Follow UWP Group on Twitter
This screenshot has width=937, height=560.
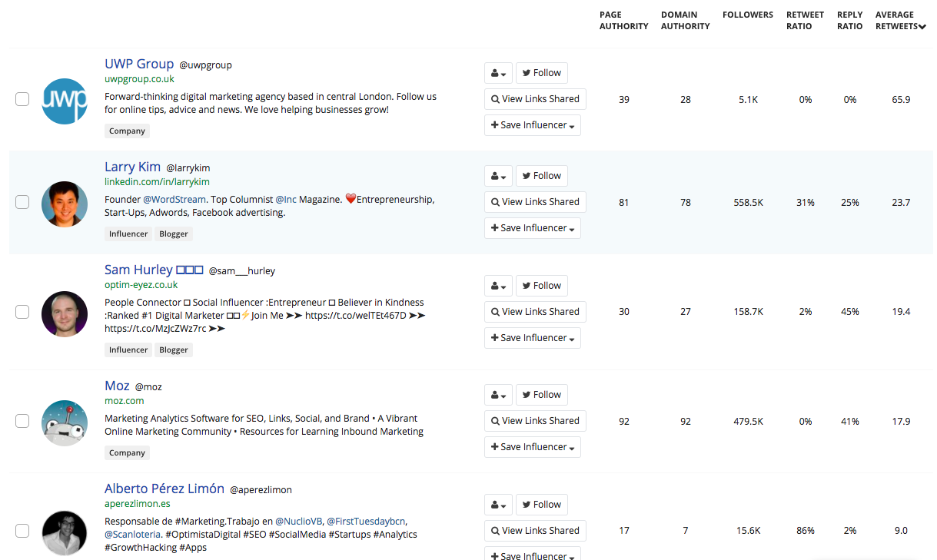coord(541,73)
